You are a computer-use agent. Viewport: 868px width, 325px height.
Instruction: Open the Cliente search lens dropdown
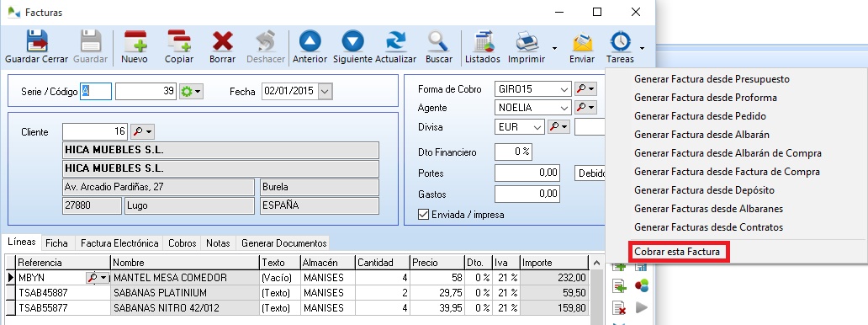click(142, 131)
